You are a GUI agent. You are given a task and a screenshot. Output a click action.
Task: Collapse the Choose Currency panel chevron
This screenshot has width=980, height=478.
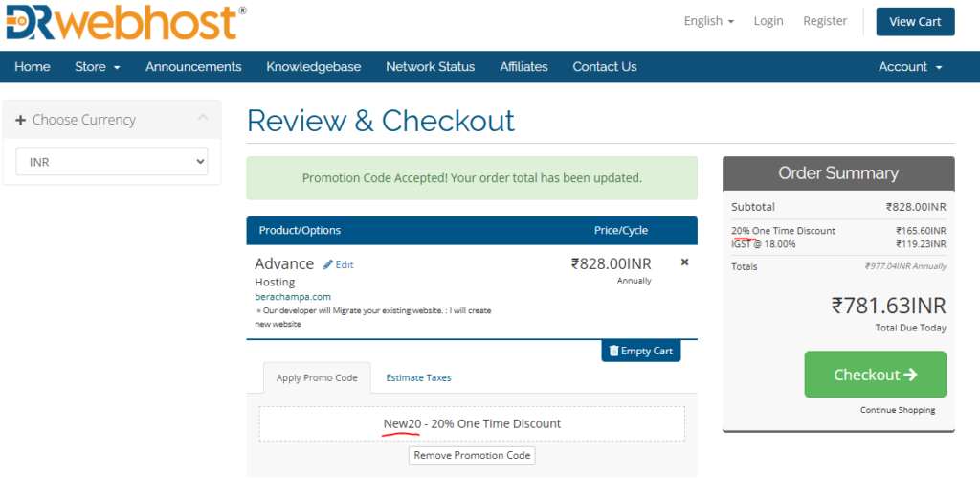click(203, 118)
